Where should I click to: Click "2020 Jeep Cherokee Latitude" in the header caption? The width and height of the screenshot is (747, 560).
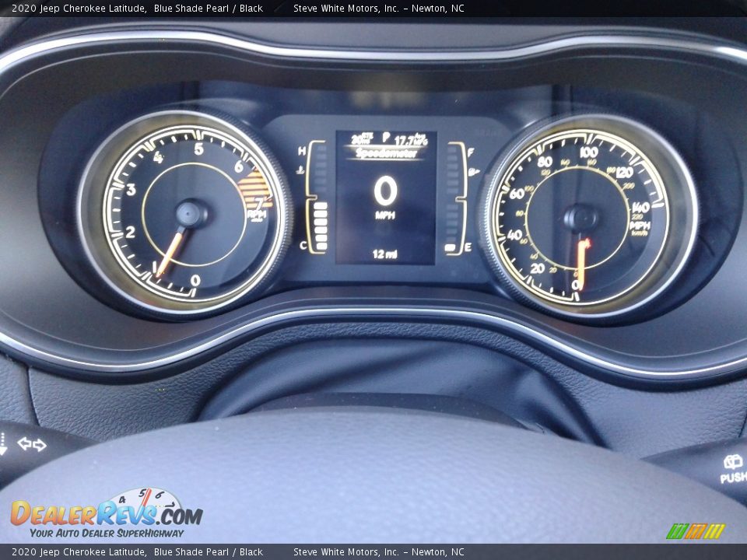tap(79, 8)
